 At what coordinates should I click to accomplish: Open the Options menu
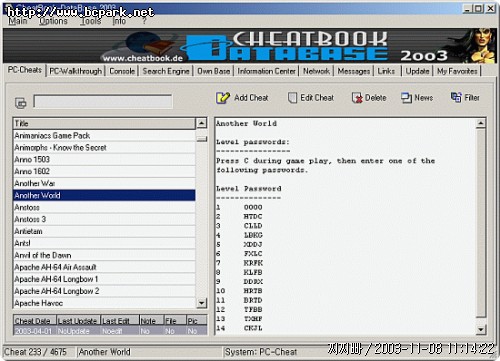click(x=53, y=21)
